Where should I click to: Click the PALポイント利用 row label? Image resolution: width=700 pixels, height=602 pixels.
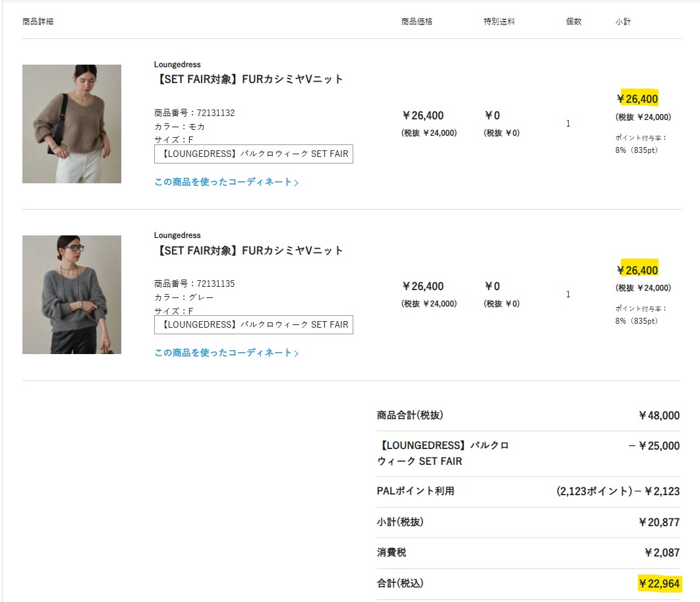pyautogui.click(x=415, y=491)
